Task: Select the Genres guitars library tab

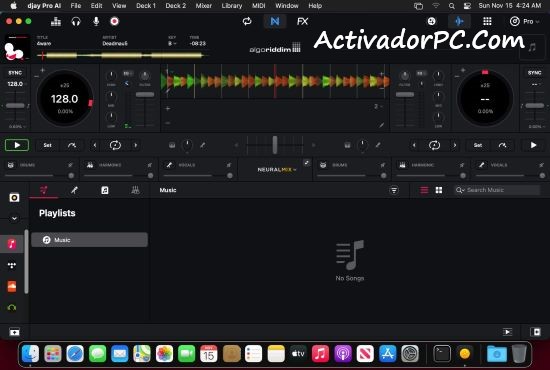Action: coord(135,190)
